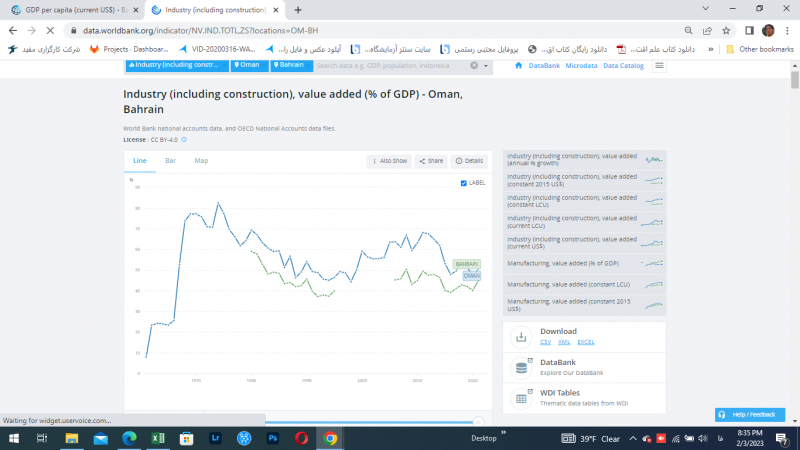Open the hamburger menu in site header
Image resolution: width=800 pixels, height=450 pixels.
pos(660,65)
